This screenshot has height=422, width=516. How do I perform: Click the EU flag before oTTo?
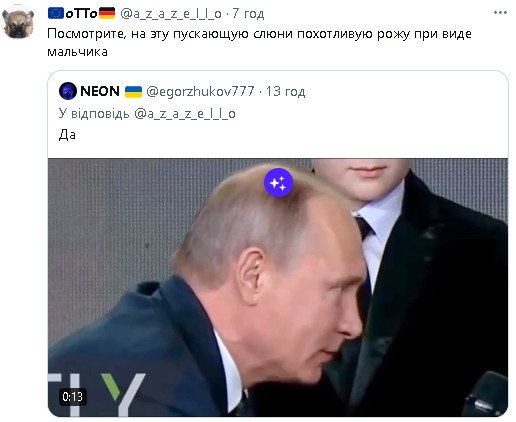(56, 13)
